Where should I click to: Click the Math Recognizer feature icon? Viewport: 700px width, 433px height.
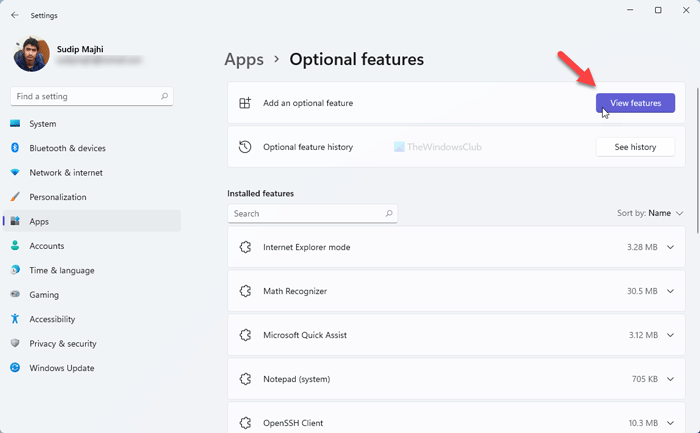pyautogui.click(x=245, y=291)
